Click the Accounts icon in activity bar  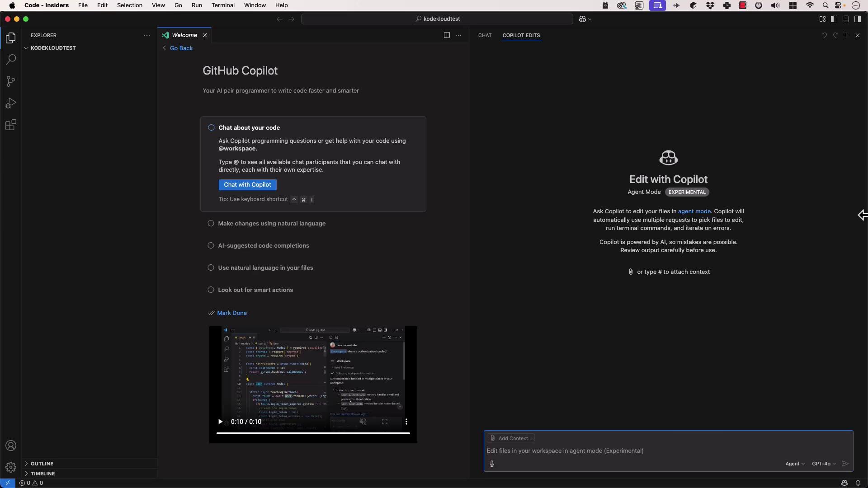click(11, 446)
